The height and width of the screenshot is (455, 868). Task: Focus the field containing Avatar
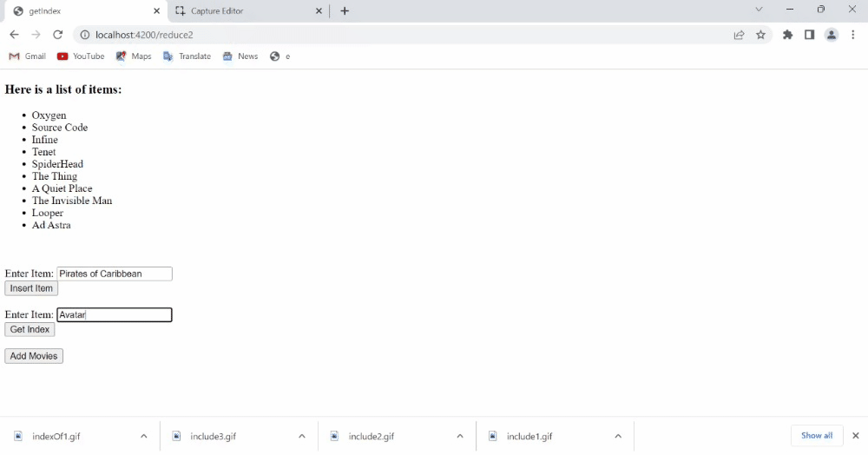pyautogui.click(x=115, y=314)
